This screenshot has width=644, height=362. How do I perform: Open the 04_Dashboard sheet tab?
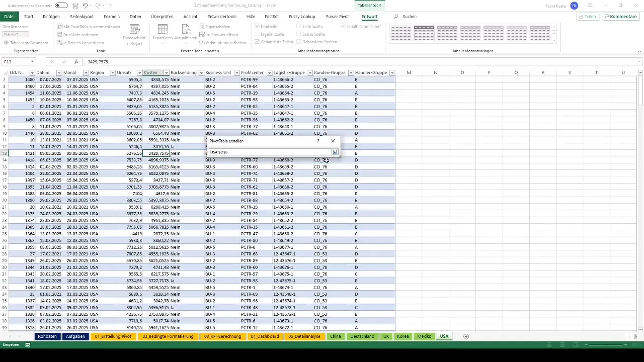(265, 336)
